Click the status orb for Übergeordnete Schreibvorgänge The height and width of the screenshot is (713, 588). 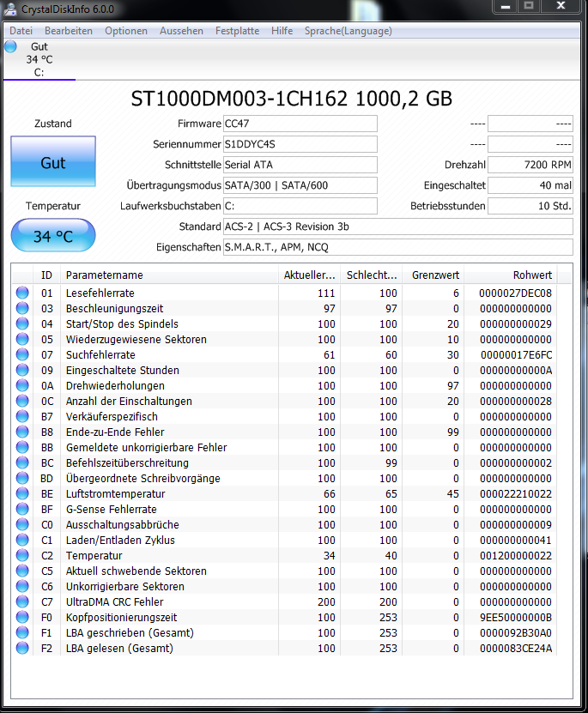pyautogui.click(x=22, y=479)
